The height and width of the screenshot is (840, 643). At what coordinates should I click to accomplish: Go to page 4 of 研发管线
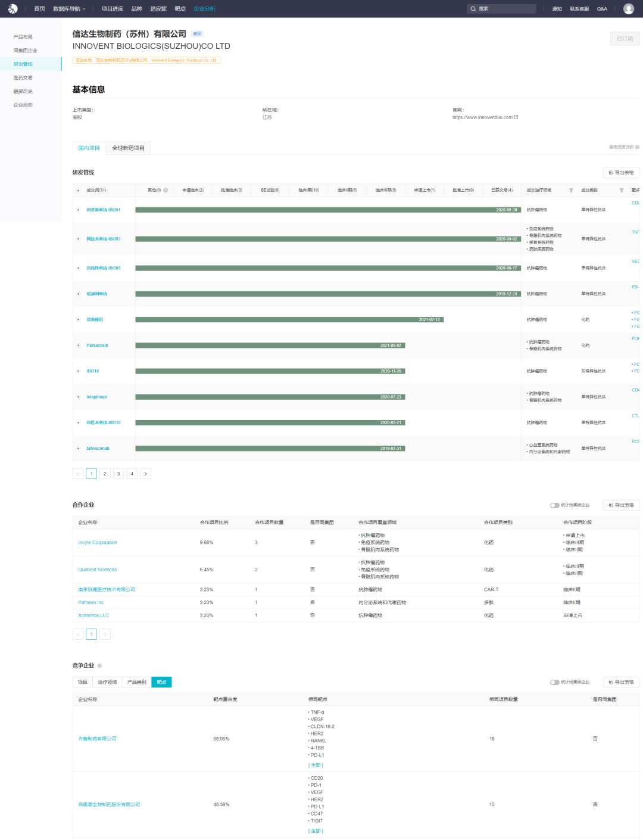132,474
